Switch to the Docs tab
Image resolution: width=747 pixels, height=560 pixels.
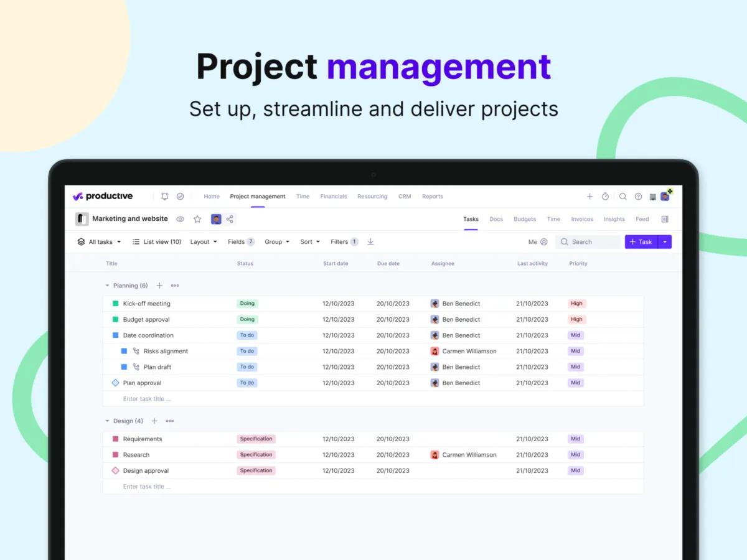[496, 219]
